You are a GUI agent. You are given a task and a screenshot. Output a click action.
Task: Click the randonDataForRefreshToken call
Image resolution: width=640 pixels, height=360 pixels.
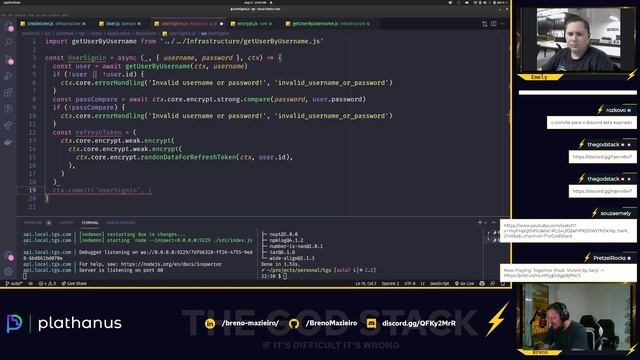point(189,157)
